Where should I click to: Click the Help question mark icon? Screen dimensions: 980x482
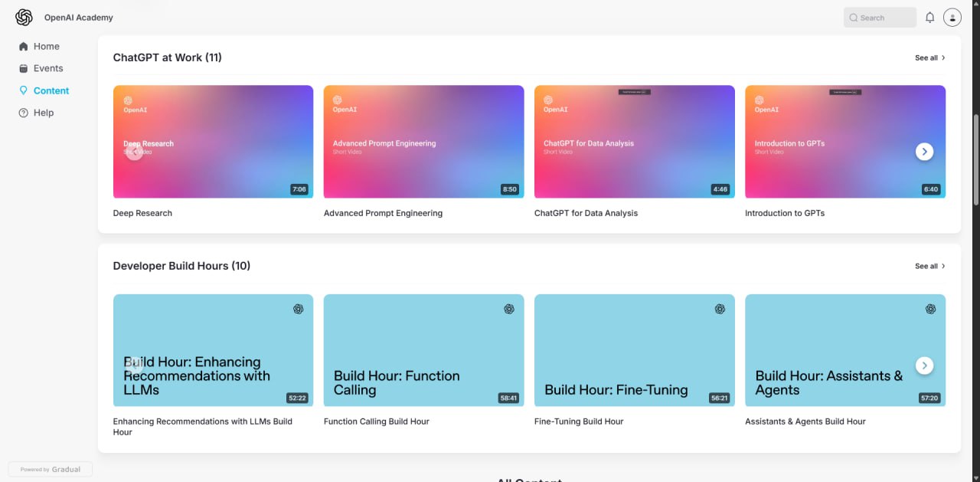(x=24, y=113)
